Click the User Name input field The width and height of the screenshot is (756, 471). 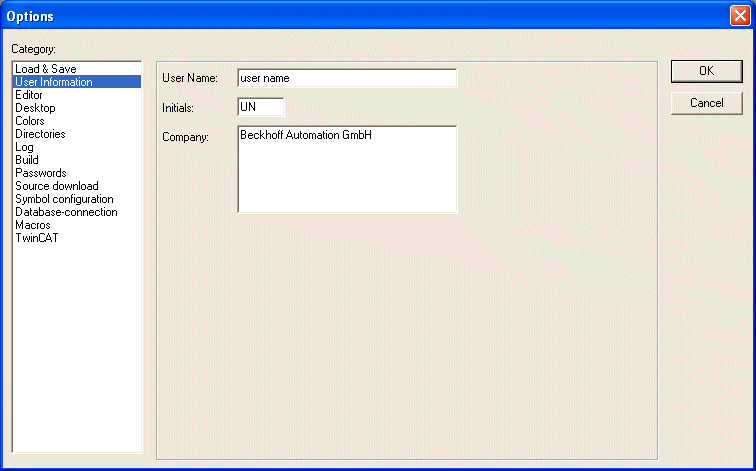(347, 78)
